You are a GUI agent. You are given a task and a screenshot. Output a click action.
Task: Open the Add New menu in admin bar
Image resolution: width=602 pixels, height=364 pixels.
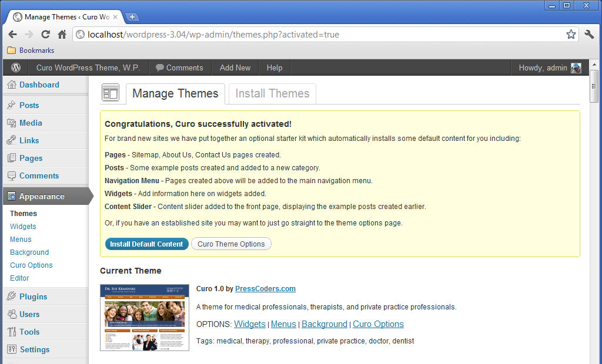click(235, 67)
